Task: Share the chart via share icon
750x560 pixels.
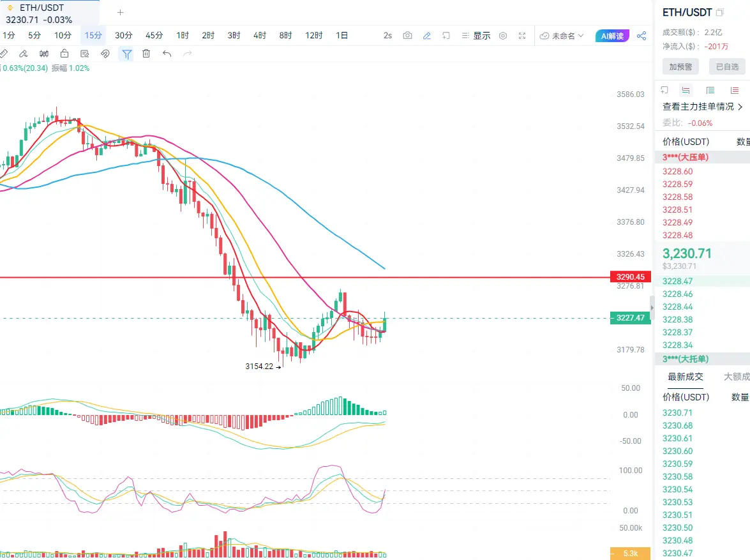Action: tap(642, 36)
